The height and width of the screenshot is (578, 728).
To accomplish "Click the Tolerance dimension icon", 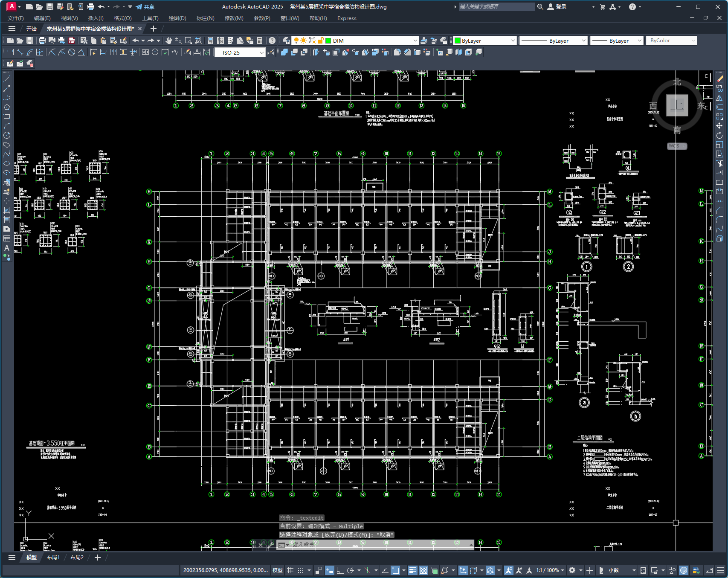I will [145, 52].
